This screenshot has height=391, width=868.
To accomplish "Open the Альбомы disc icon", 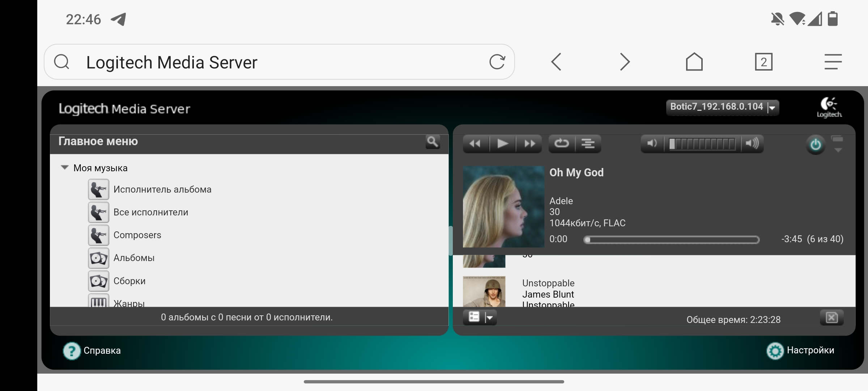I will pyautogui.click(x=98, y=258).
